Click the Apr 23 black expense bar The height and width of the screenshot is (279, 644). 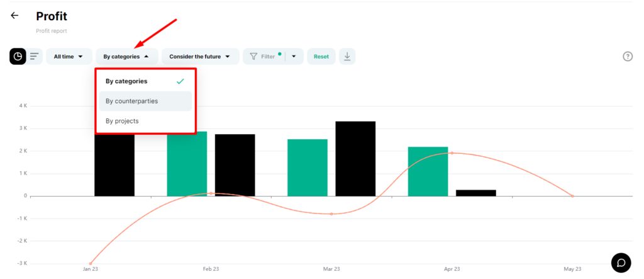(476, 193)
